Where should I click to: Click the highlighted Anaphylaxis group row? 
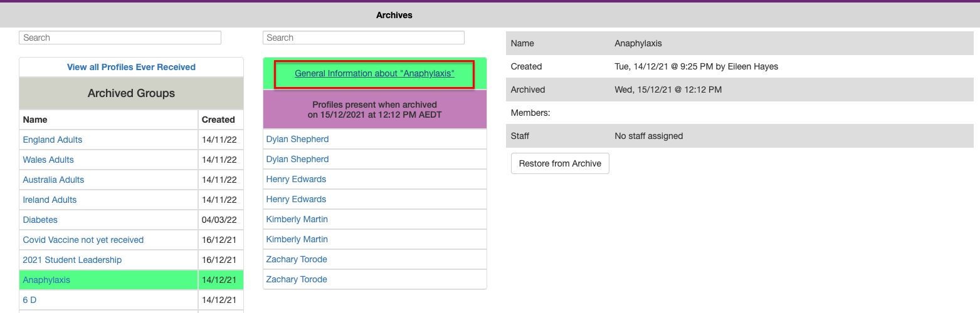tap(46, 280)
